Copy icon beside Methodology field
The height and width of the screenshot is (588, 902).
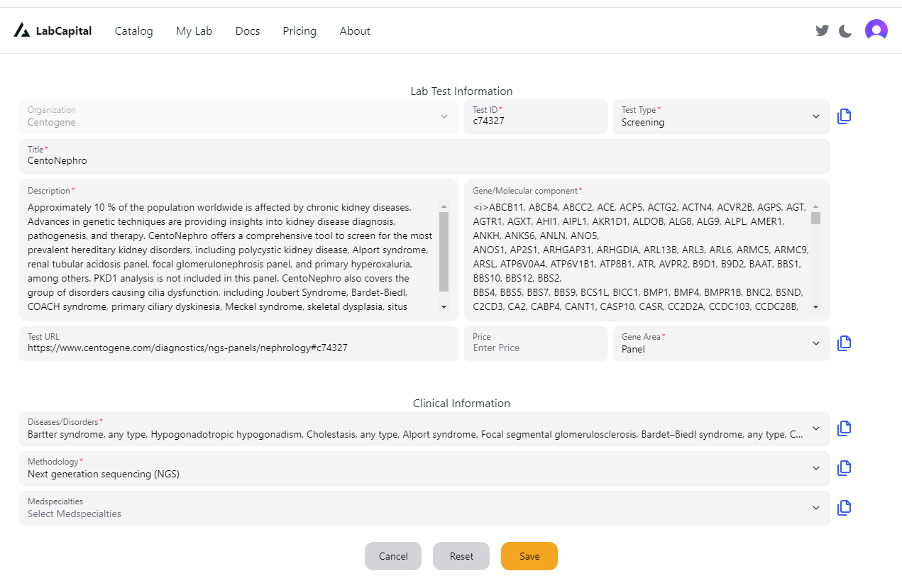[844, 468]
